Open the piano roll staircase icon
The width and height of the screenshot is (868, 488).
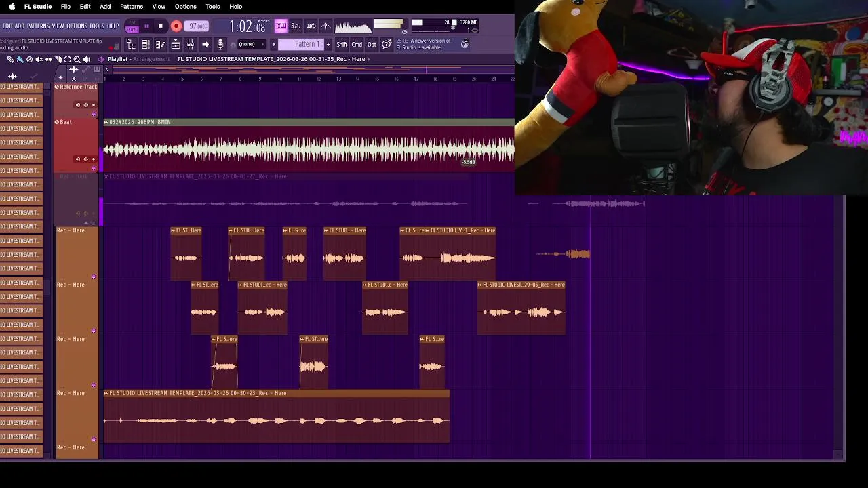point(161,45)
